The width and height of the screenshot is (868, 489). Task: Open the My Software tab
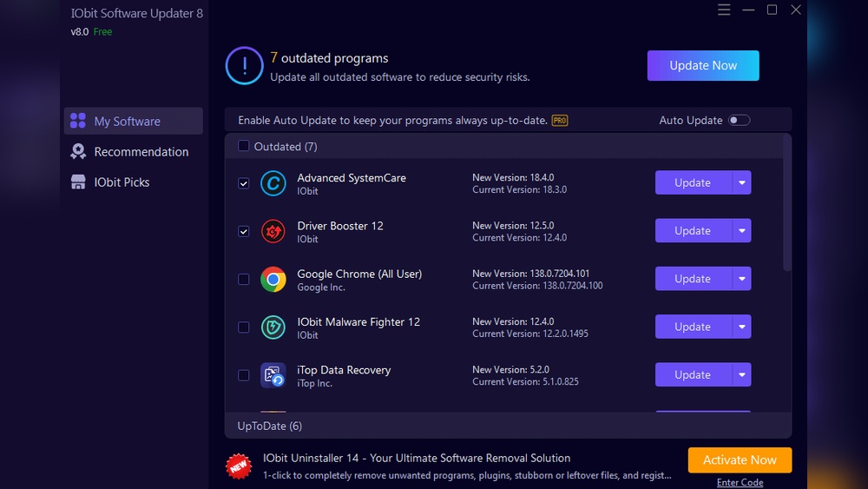[134, 121]
